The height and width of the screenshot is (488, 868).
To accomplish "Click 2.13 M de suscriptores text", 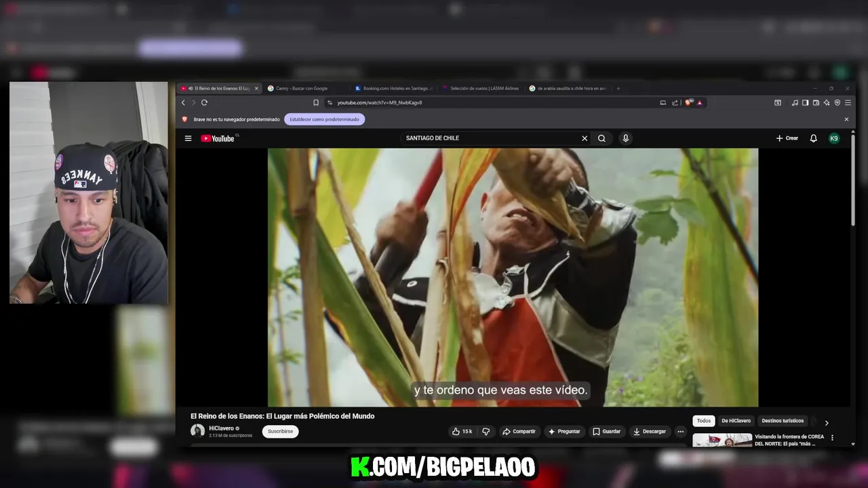I will click(231, 435).
